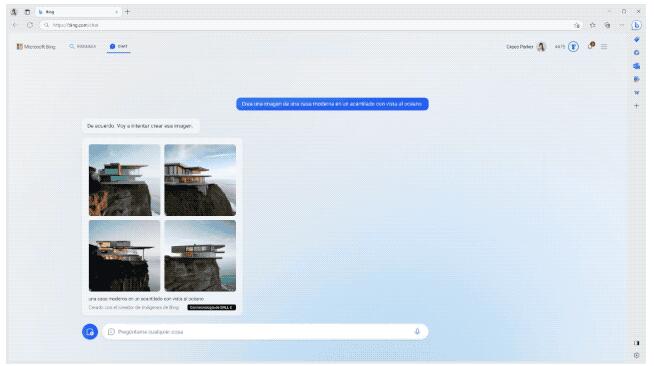Switch to the Chat tab
654x366 pixels.
[118, 46]
